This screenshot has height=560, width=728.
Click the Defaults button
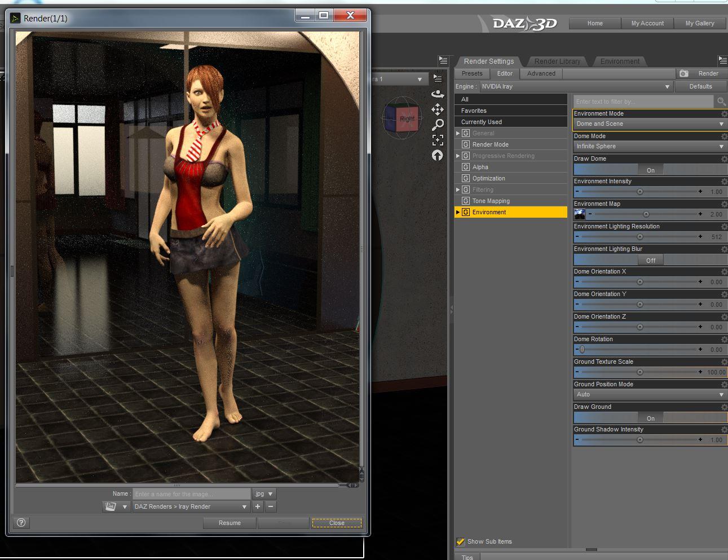coord(700,86)
